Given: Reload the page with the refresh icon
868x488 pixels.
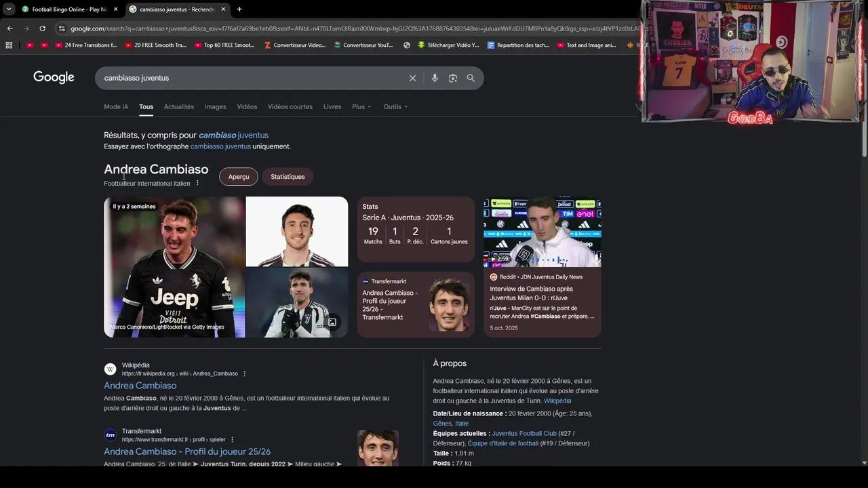Looking at the screenshot, I should coord(42,28).
